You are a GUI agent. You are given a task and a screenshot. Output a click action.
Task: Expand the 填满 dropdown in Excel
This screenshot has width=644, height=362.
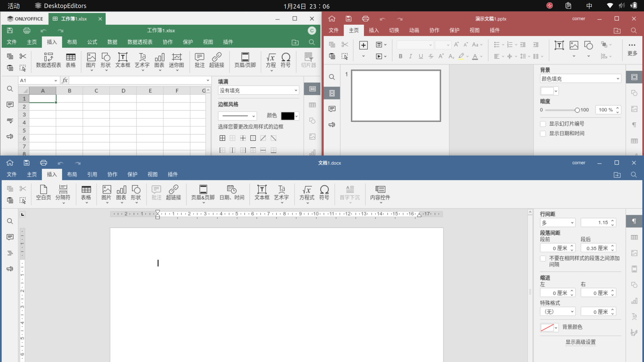coord(296,90)
